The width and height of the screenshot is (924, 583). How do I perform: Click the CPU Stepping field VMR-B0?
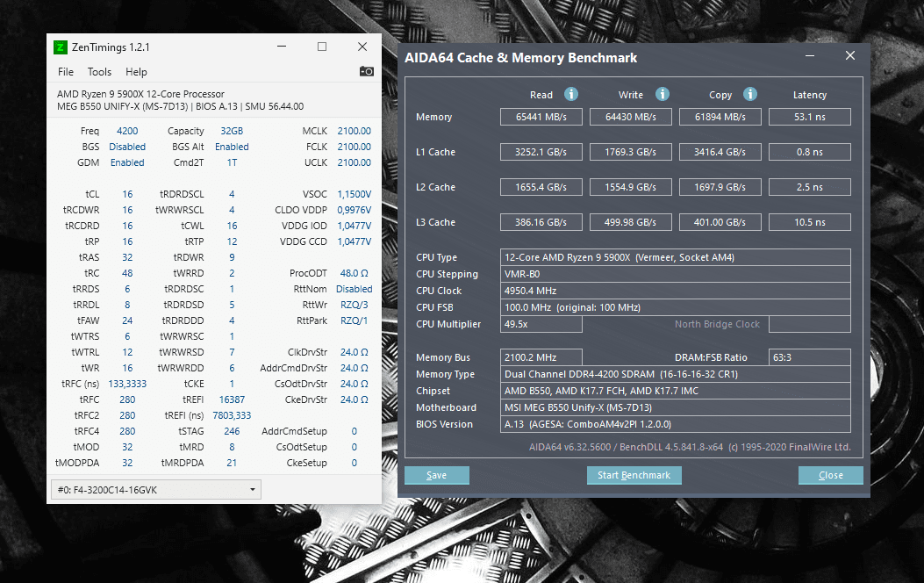[x=676, y=274]
